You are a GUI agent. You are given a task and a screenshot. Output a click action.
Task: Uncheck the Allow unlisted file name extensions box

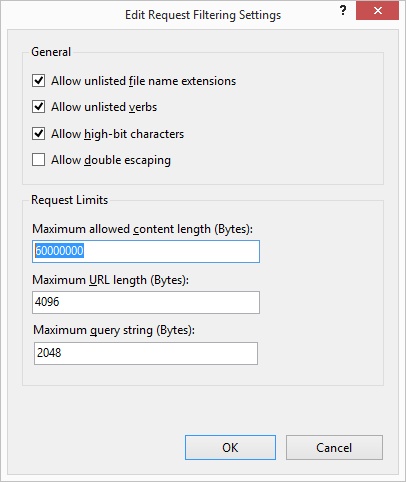click(38, 81)
